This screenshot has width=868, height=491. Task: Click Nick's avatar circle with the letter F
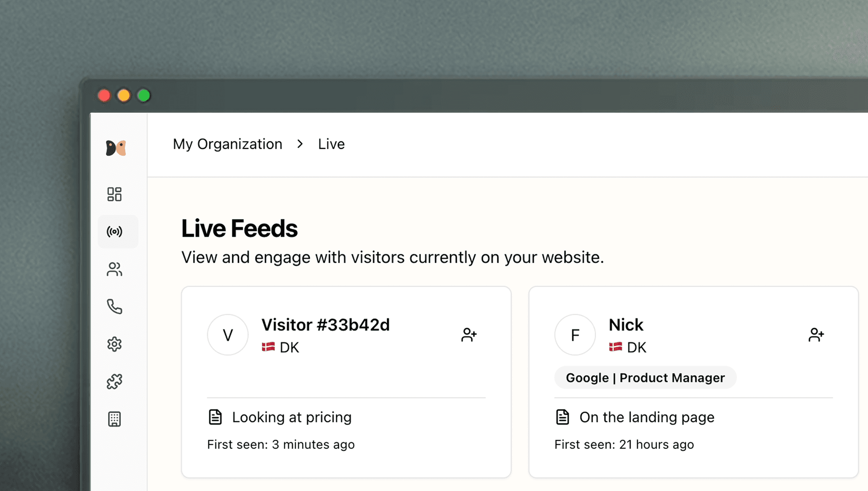pyautogui.click(x=575, y=335)
